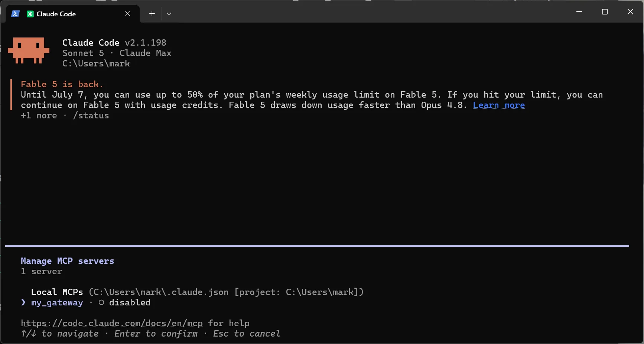Open the code.claude.com MCP docs link
The width and height of the screenshot is (644, 344).
click(x=112, y=323)
